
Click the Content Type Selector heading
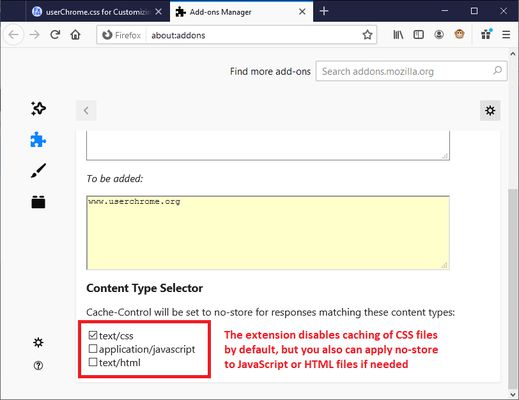[144, 288]
